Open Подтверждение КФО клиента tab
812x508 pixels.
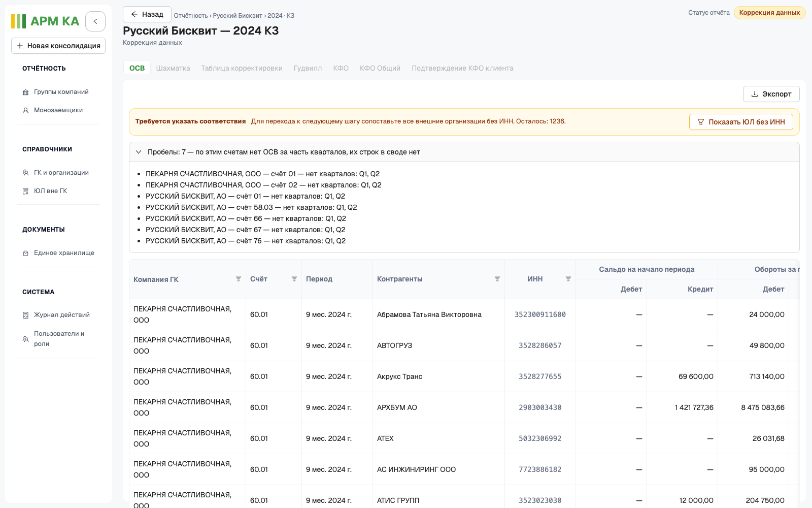[462, 68]
